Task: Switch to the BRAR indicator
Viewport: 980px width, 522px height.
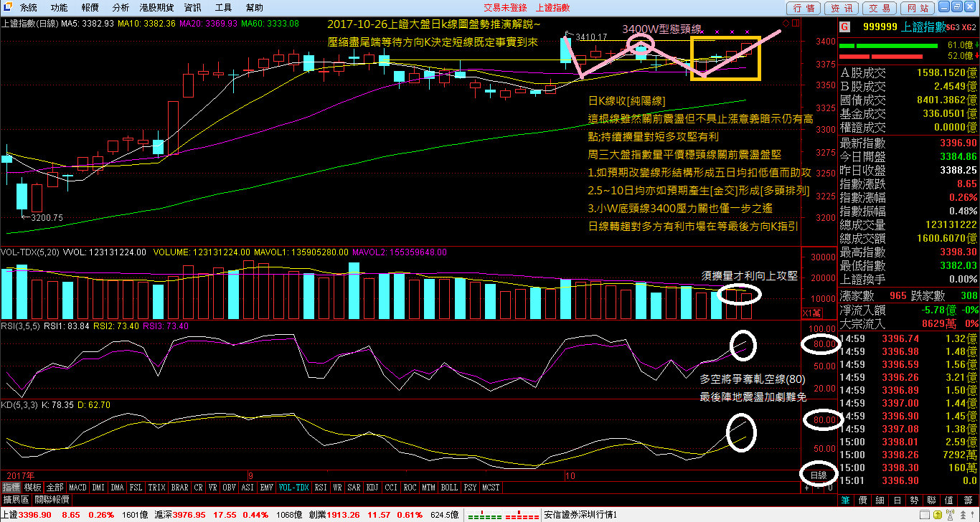Action: (179, 488)
